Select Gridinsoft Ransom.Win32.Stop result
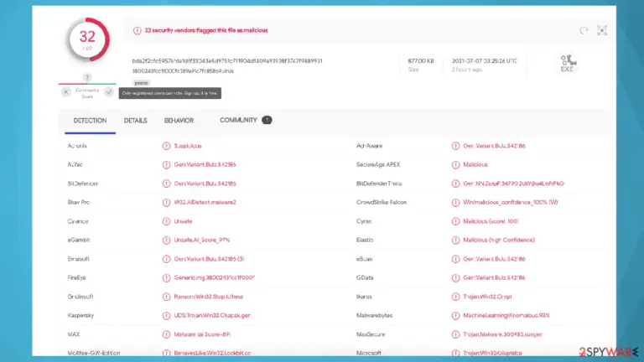The image size is (644, 362). click(209, 297)
